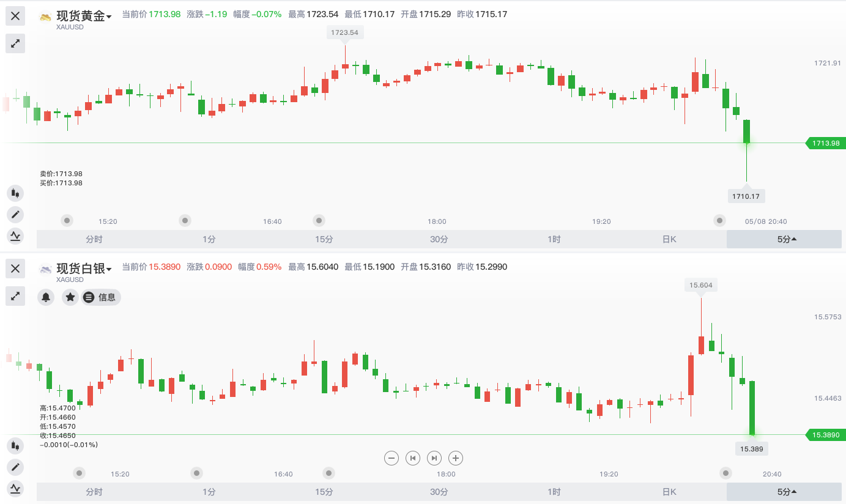The image size is (846, 504).
Task: Click the gold bar icon beside 现货黄金
Action: 46,17
